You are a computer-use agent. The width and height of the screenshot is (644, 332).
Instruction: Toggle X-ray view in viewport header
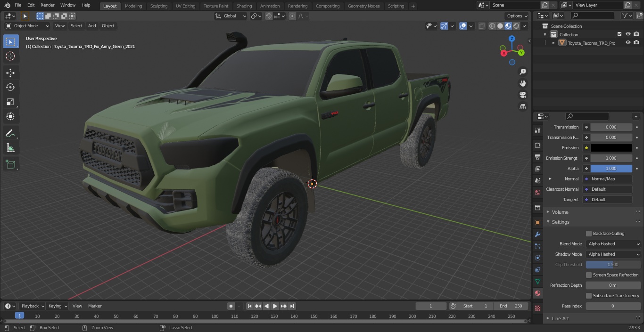pos(481,26)
